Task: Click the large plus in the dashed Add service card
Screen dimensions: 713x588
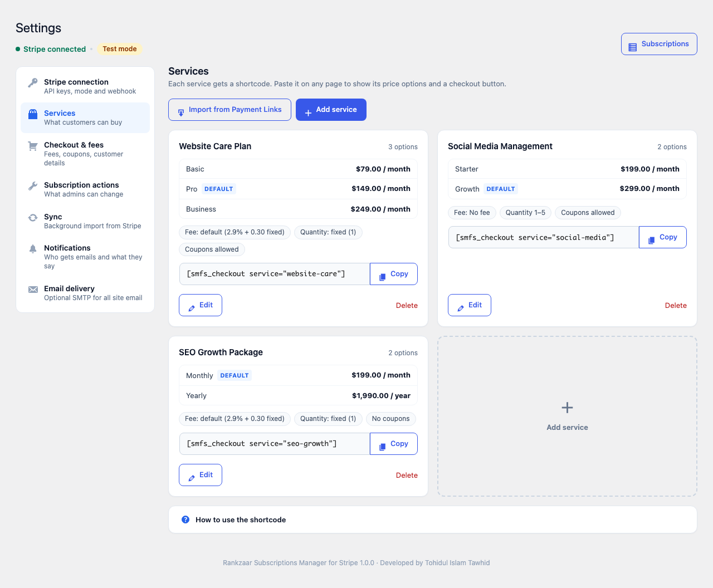Action: (x=567, y=408)
